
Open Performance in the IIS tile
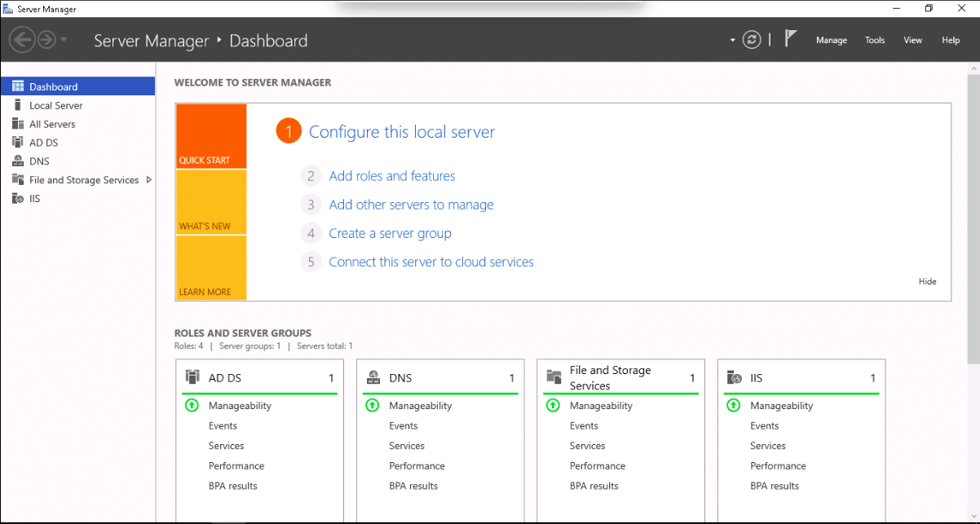coord(778,466)
